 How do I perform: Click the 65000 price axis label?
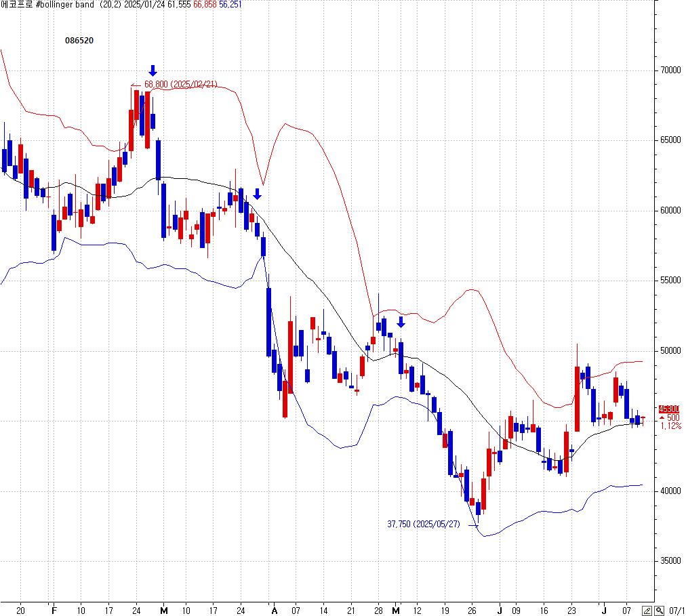click(x=670, y=140)
